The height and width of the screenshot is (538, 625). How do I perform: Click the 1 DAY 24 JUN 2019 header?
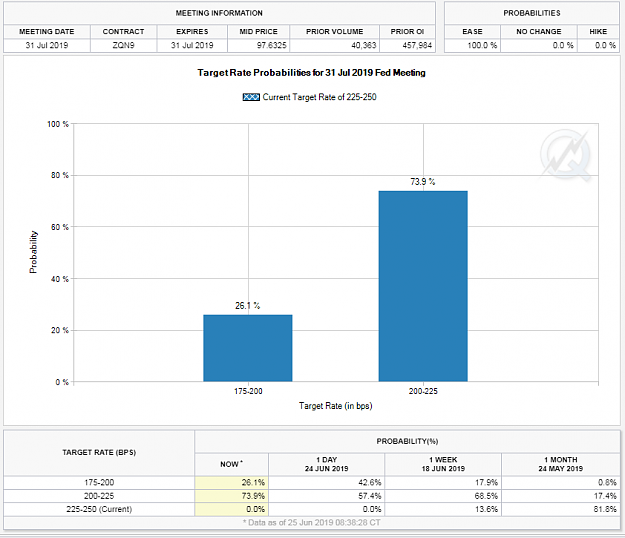pyautogui.click(x=326, y=464)
